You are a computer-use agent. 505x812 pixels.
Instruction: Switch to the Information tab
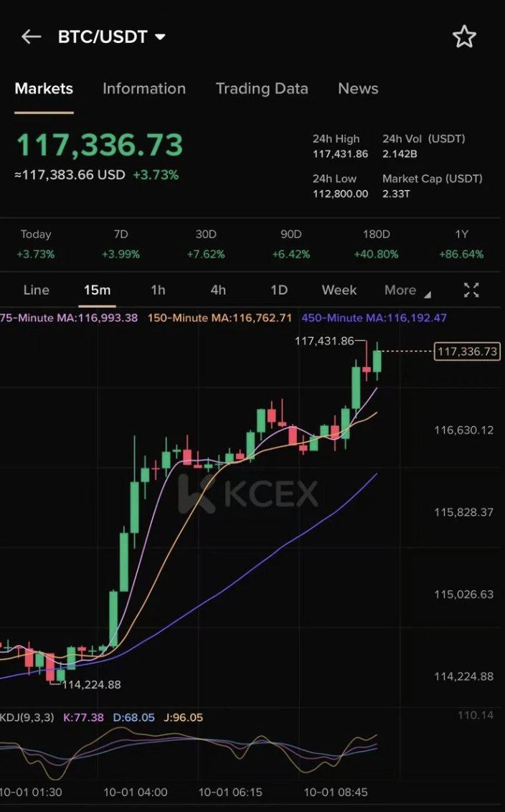[144, 88]
